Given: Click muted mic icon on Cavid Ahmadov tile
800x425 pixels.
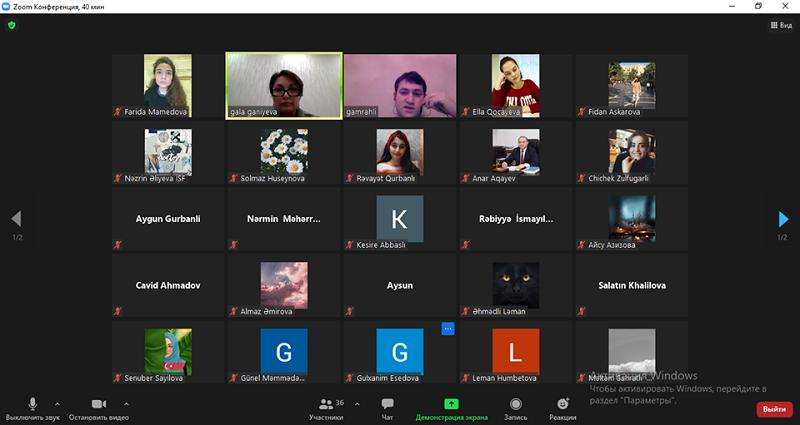Looking at the screenshot, I should [x=118, y=311].
